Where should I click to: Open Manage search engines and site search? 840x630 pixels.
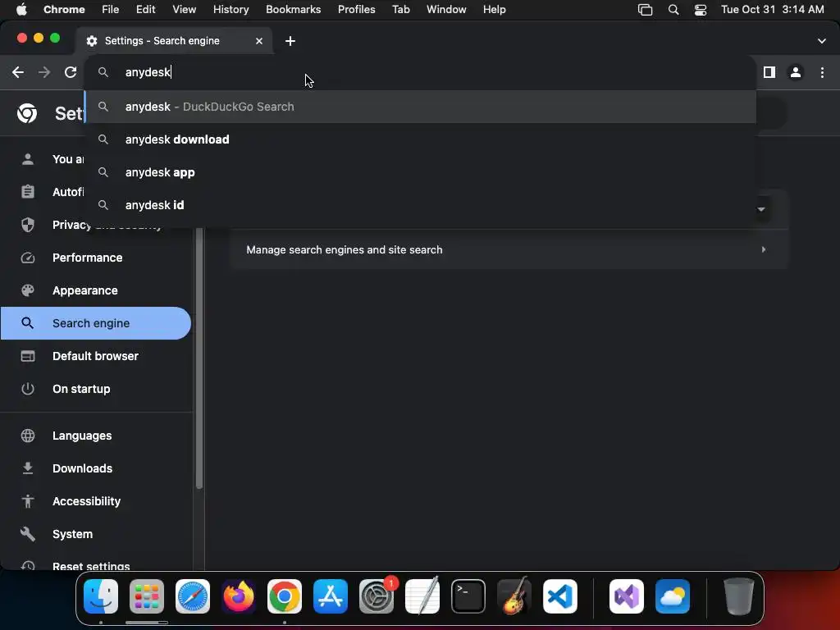click(x=509, y=249)
